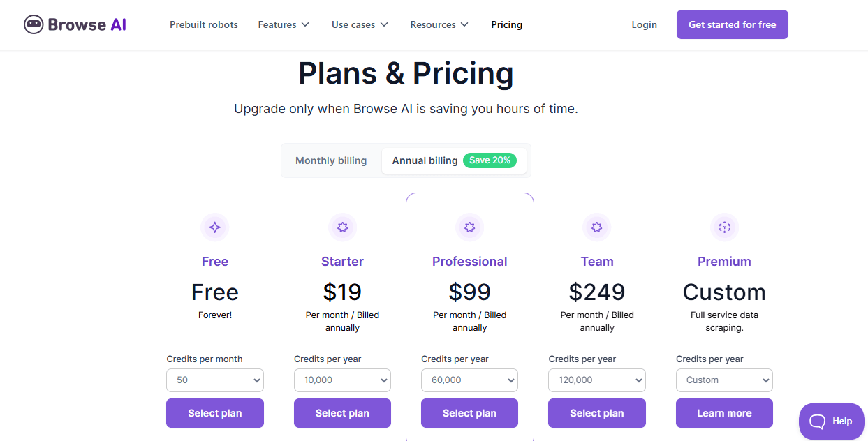Image resolution: width=868 pixels, height=441 pixels.
Task: Expand the Resources navigation menu
Action: pos(439,24)
